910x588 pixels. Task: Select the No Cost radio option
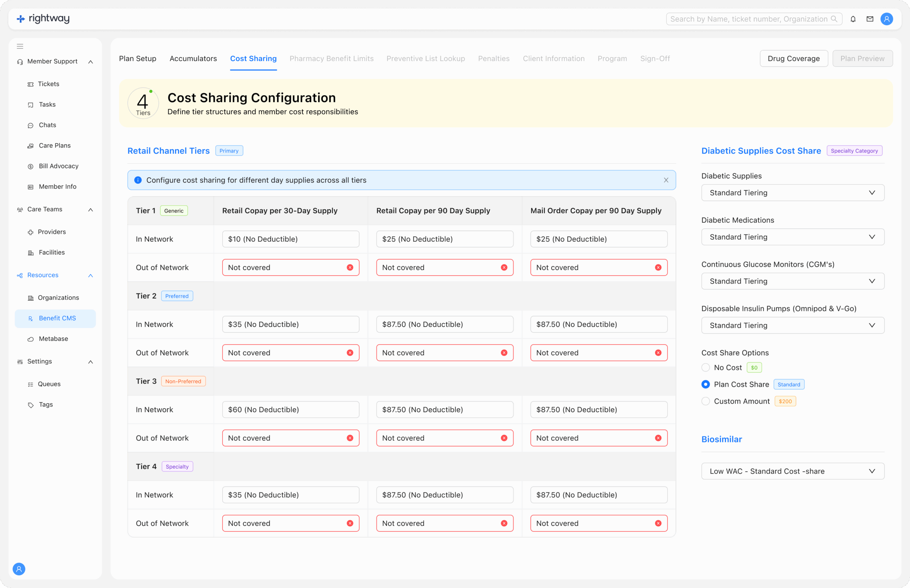pyautogui.click(x=706, y=367)
